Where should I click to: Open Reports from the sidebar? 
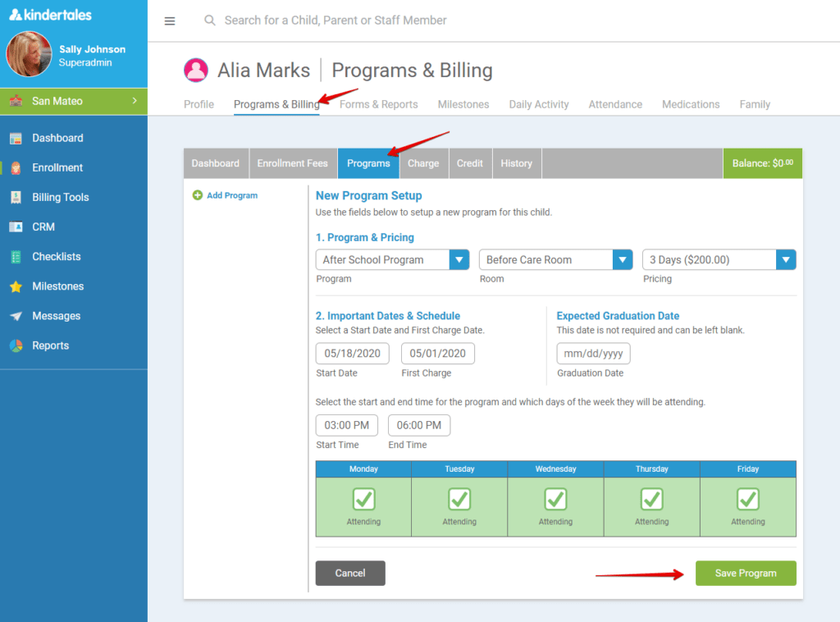pyautogui.click(x=51, y=345)
